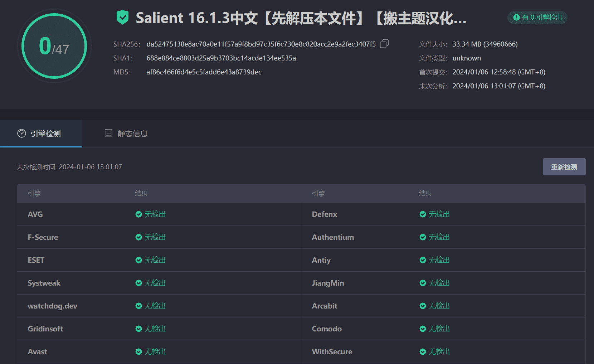594x364 pixels.
Task: Click the Salient 16.1.3中文 file title
Action: pyautogui.click(x=301, y=18)
